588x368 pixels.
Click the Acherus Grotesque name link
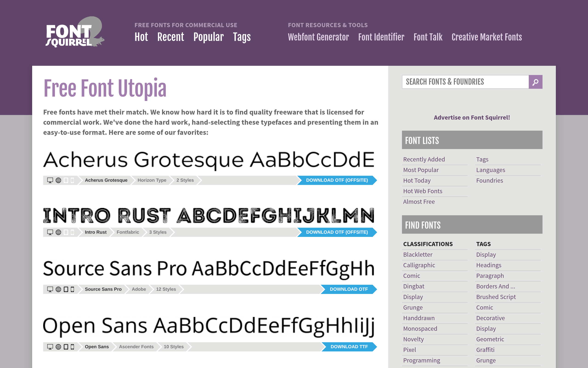click(x=106, y=180)
